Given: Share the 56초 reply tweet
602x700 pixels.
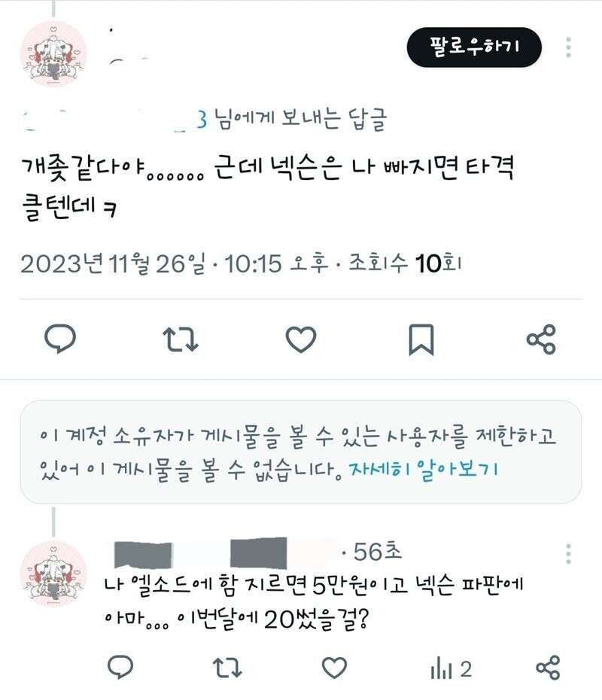Looking at the screenshot, I should pyautogui.click(x=548, y=668).
